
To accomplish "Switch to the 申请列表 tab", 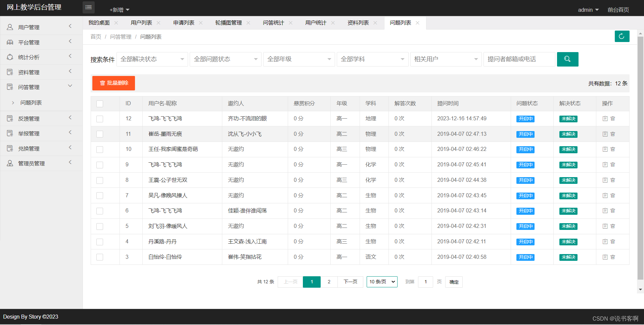I will (184, 23).
